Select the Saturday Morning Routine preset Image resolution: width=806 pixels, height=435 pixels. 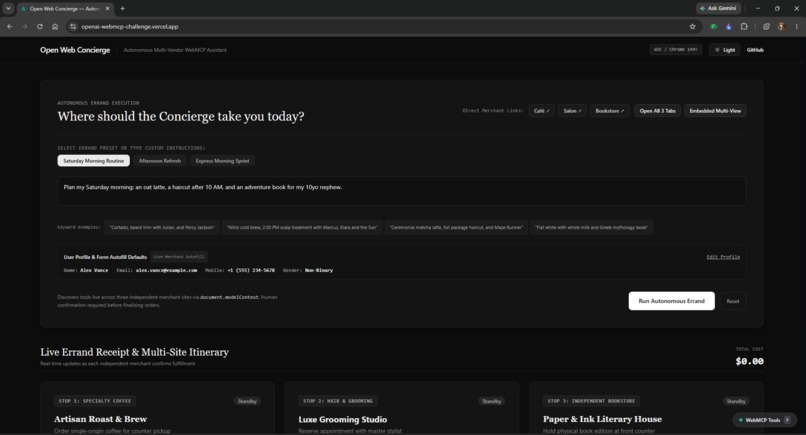pyautogui.click(x=94, y=161)
